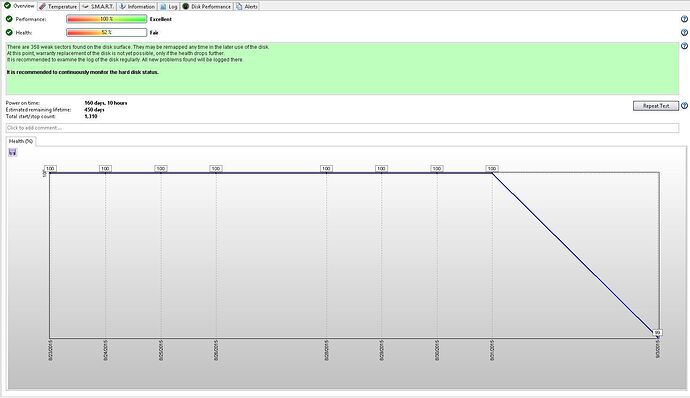
Task: Open help icon beside Health row
Action: pos(684,33)
